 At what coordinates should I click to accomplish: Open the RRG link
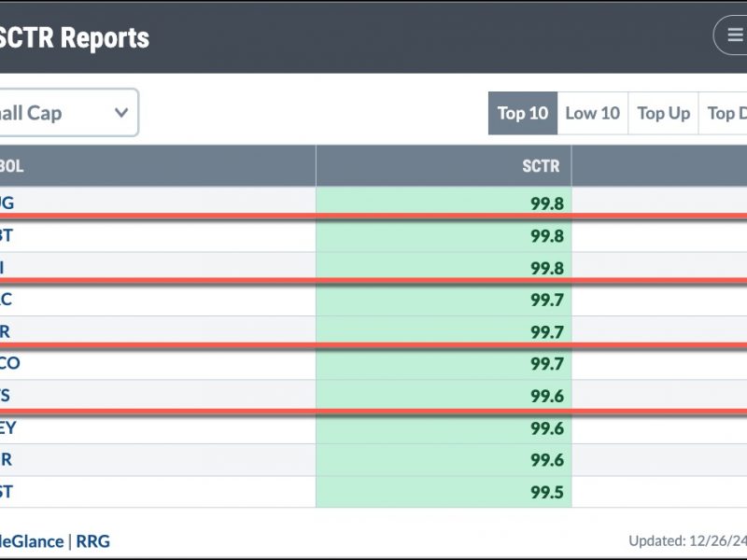point(92,541)
